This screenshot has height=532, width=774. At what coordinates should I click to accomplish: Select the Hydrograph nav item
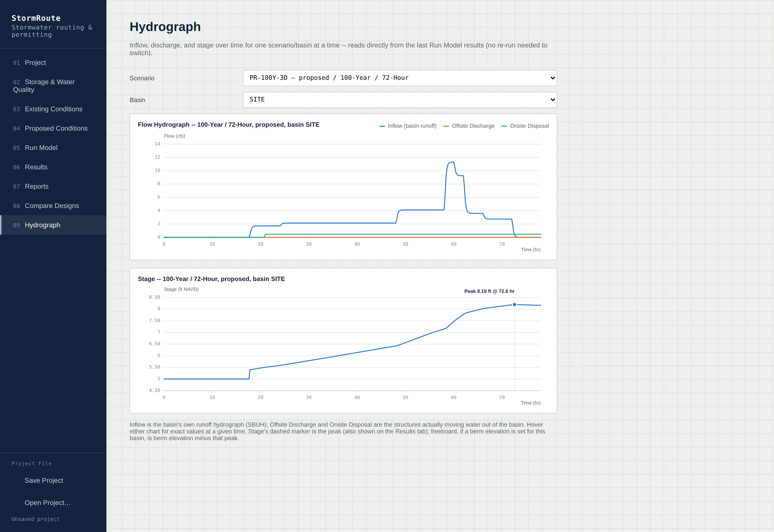click(x=53, y=225)
